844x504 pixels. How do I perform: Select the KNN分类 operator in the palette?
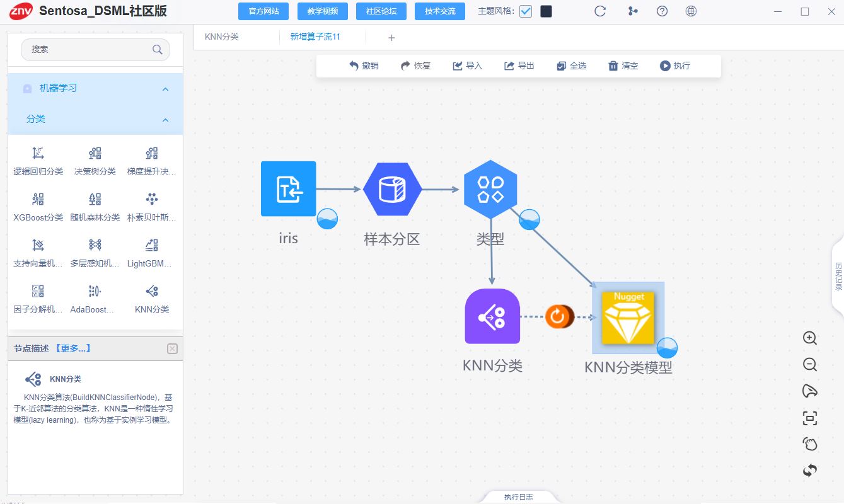152,291
